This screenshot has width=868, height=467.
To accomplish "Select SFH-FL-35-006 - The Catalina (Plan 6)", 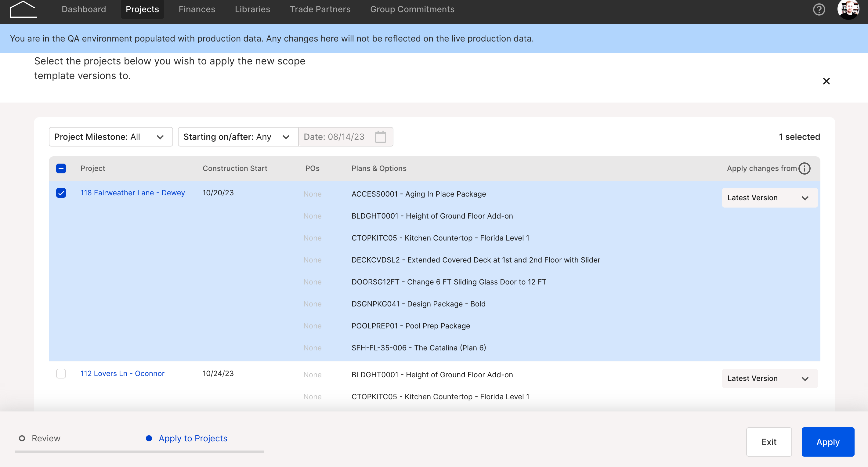I will coord(418,348).
